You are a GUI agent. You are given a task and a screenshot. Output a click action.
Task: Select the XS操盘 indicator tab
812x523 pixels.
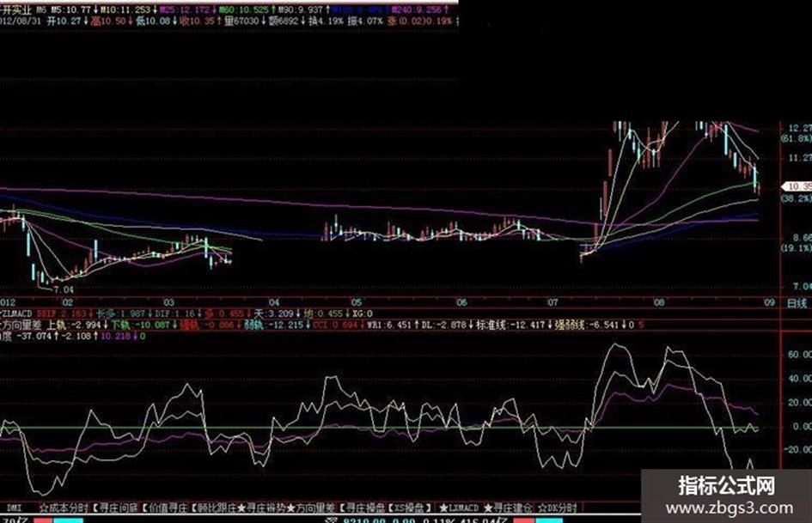coord(409,508)
